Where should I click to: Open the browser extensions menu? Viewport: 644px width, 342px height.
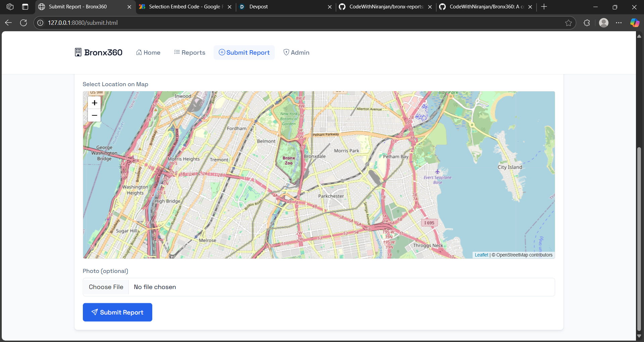pos(587,23)
